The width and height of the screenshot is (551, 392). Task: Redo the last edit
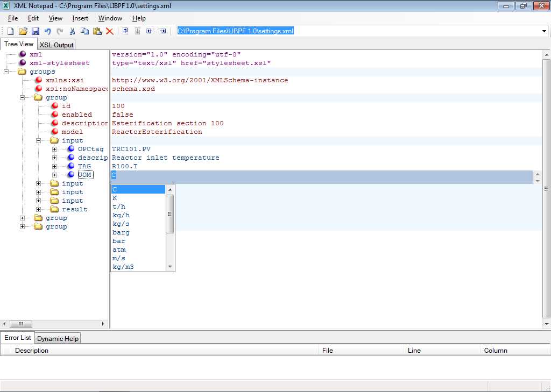(x=59, y=31)
